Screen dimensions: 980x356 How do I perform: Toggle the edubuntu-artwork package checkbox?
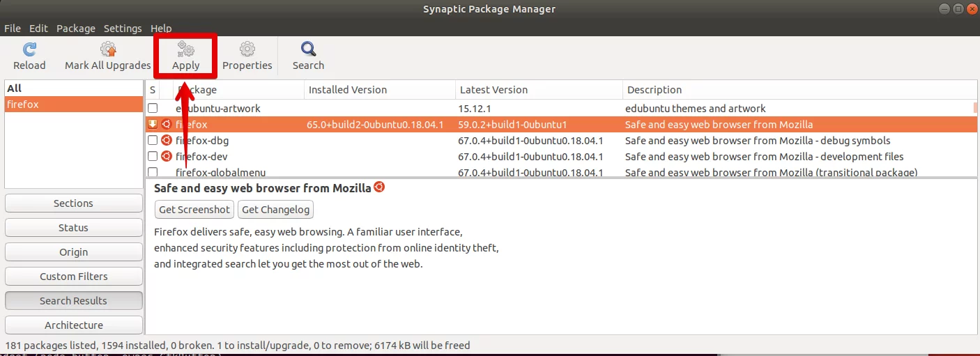[153, 109]
